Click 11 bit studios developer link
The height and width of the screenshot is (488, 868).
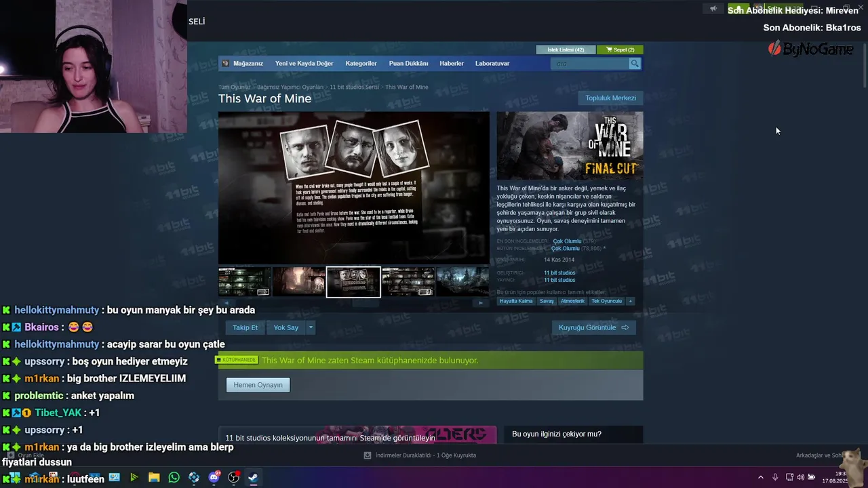click(x=559, y=272)
